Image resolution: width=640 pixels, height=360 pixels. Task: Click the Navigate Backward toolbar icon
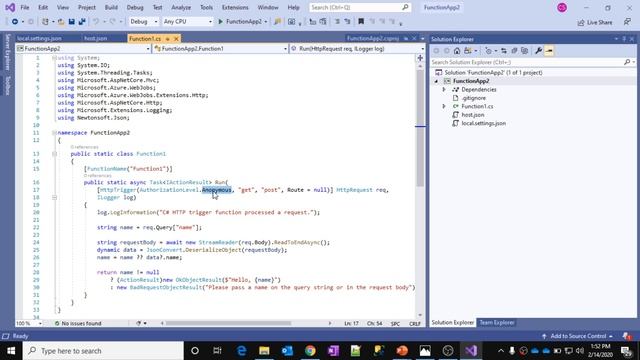[x=15, y=22]
